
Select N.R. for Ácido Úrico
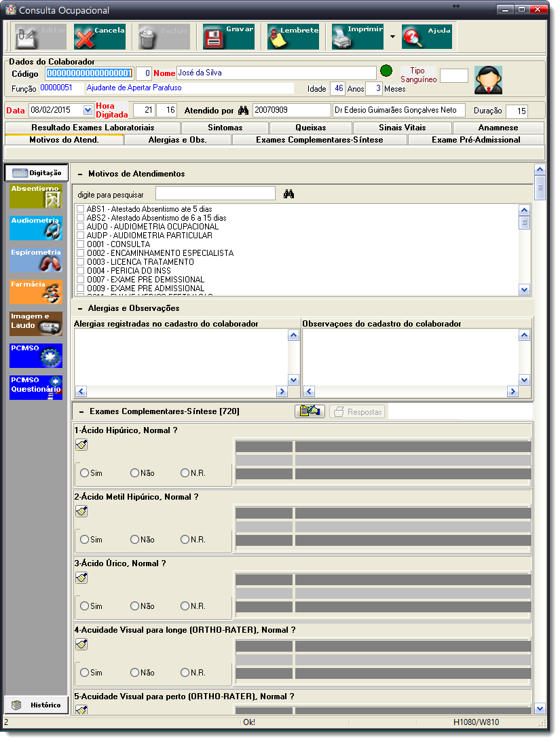[185, 606]
